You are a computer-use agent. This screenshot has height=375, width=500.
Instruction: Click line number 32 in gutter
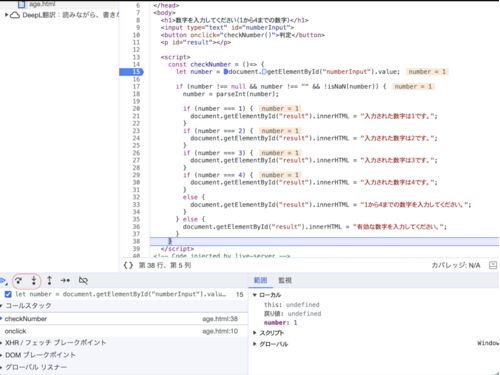pyautogui.click(x=136, y=197)
